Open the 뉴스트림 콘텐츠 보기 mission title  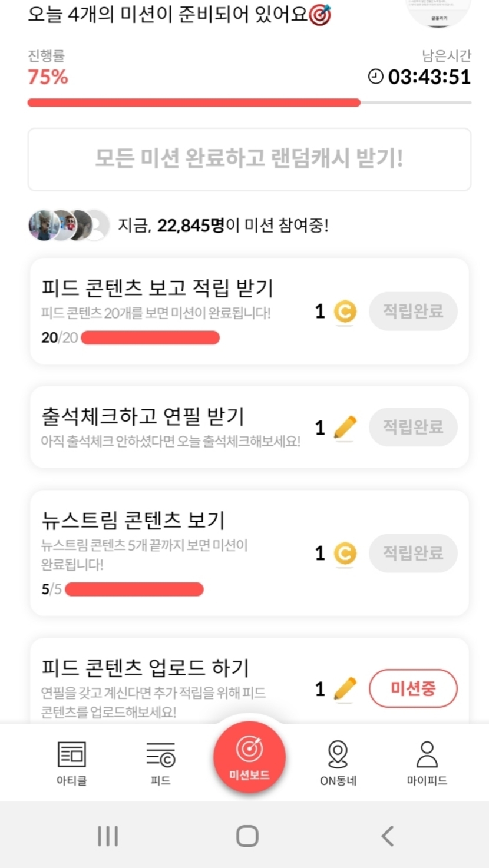[133, 520]
